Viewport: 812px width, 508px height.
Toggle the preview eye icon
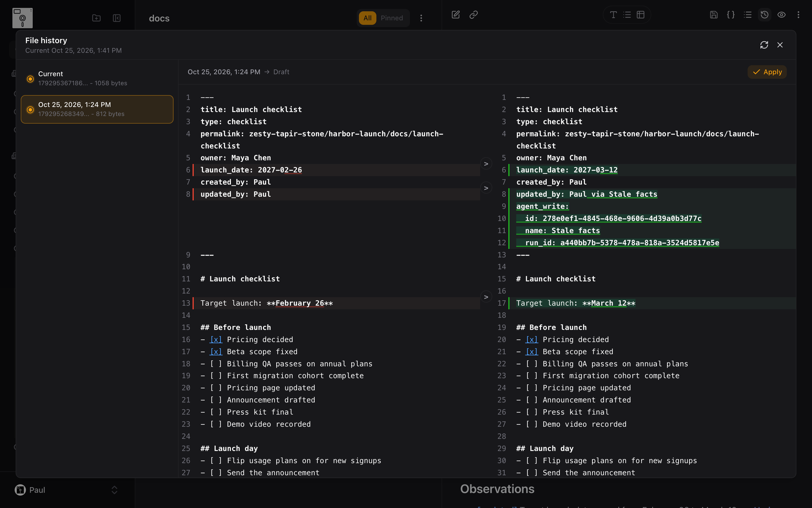(782, 14)
